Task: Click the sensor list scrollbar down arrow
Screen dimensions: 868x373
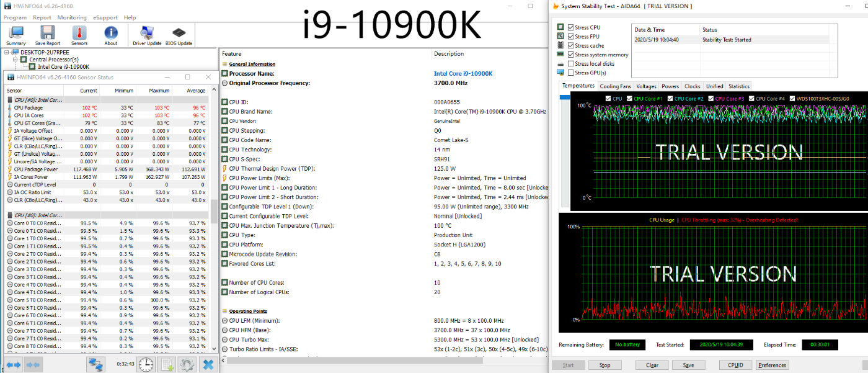Action: coord(214,350)
